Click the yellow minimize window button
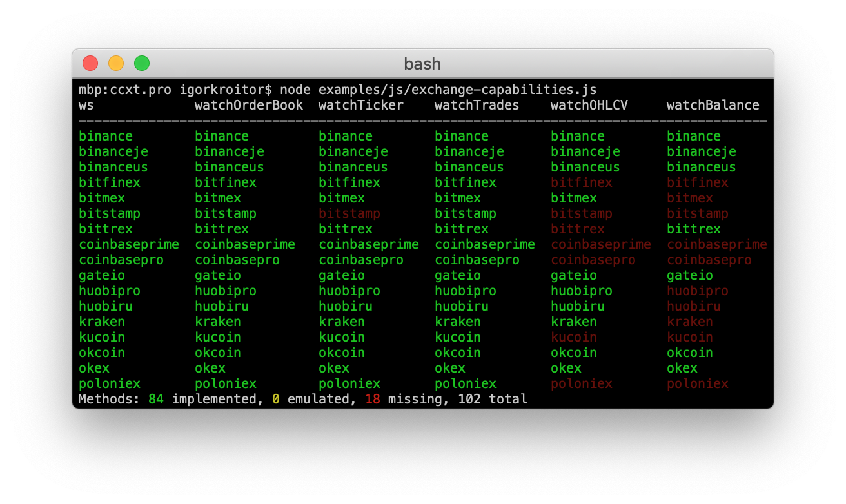846x504 pixels. point(115,63)
